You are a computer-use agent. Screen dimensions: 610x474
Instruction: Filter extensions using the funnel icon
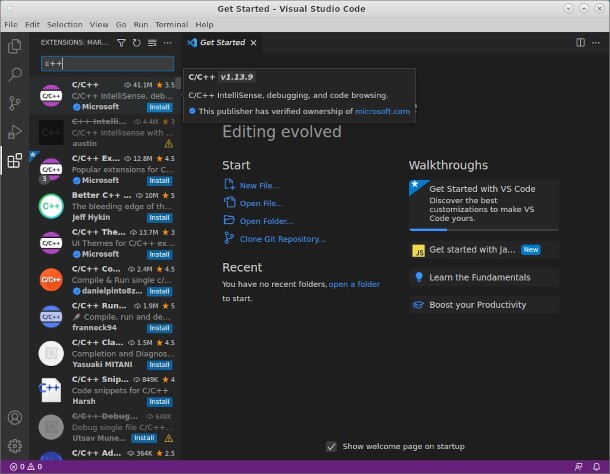[121, 43]
